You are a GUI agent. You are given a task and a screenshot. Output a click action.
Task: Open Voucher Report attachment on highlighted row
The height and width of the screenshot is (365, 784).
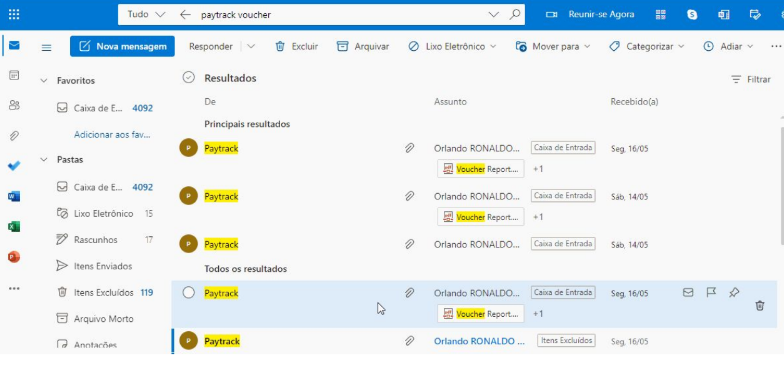481,314
